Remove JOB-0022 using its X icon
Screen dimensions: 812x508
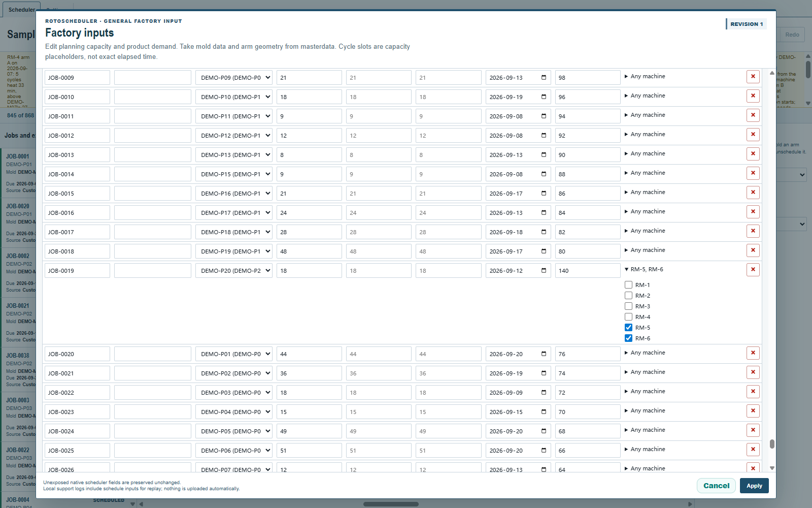753,392
